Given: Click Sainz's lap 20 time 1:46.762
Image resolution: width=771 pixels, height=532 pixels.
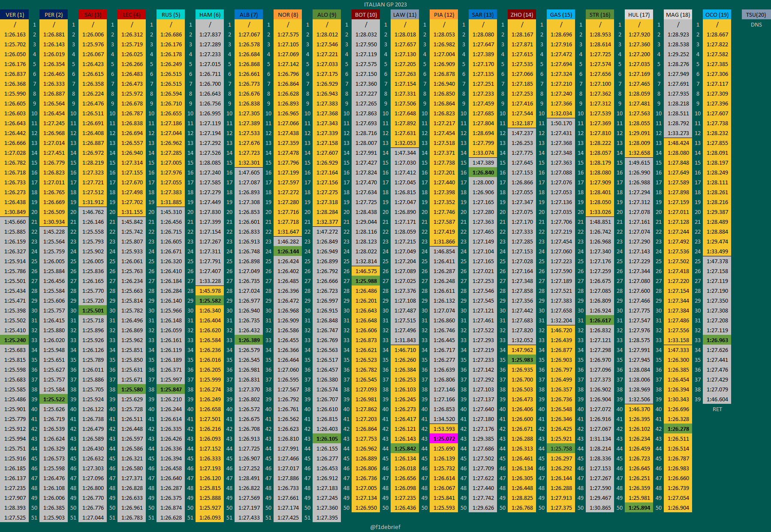Looking at the screenshot, I should coord(93,212).
